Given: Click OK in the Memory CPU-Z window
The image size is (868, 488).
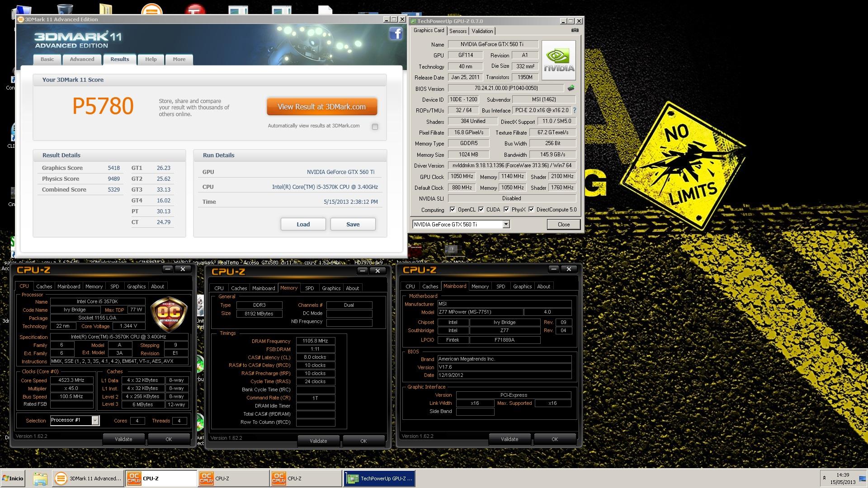Looking at the screenshot, I should tap(363, 441).
